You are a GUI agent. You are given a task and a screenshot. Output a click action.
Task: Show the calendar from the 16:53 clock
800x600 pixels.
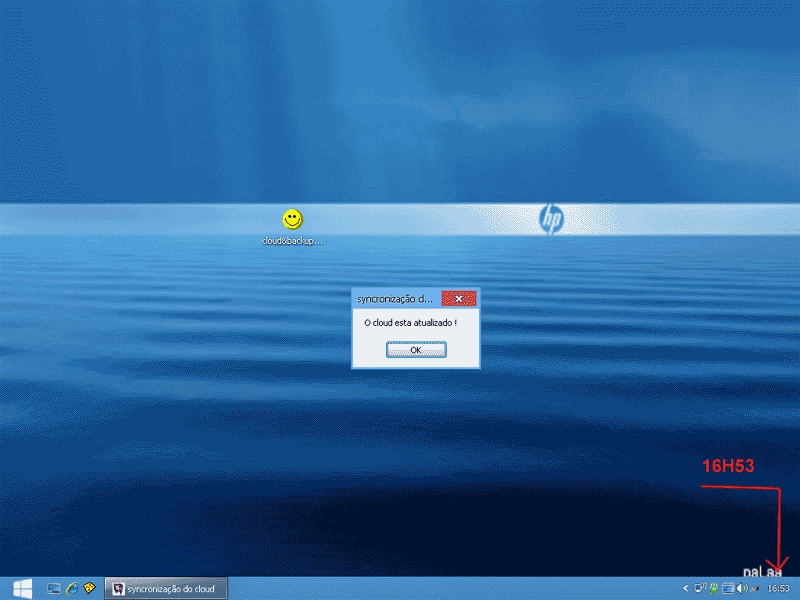(779, 588)
